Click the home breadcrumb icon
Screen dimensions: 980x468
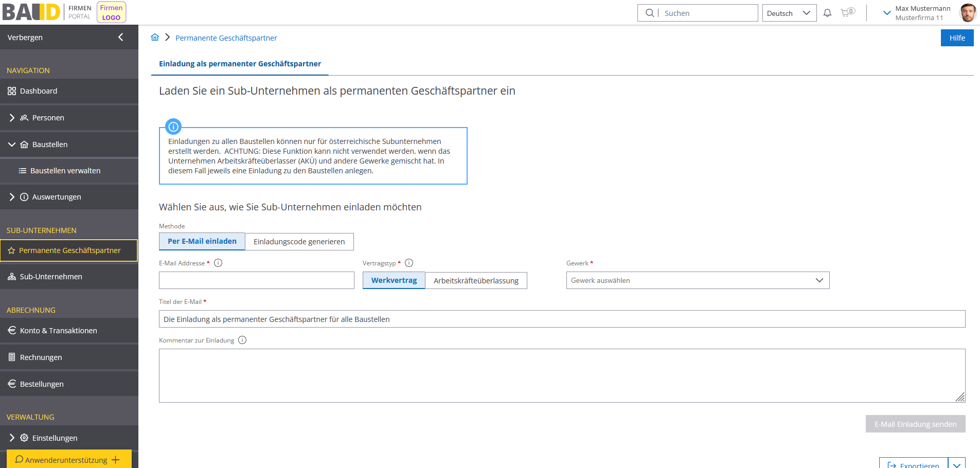click(155, 38)
